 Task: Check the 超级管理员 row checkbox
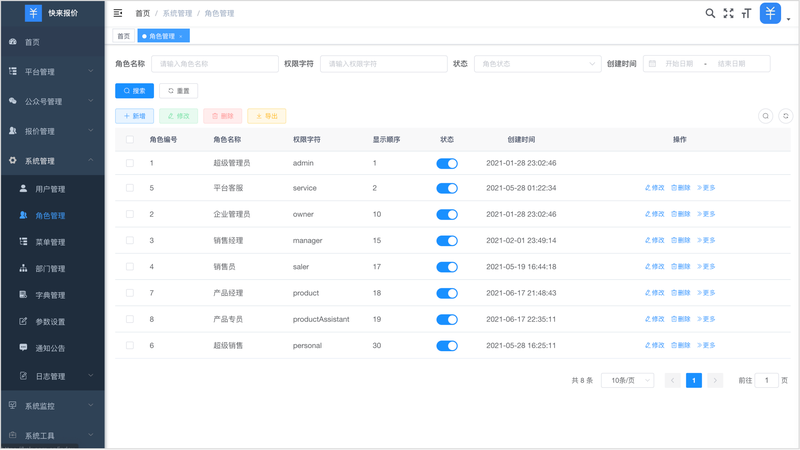(130, 163)
